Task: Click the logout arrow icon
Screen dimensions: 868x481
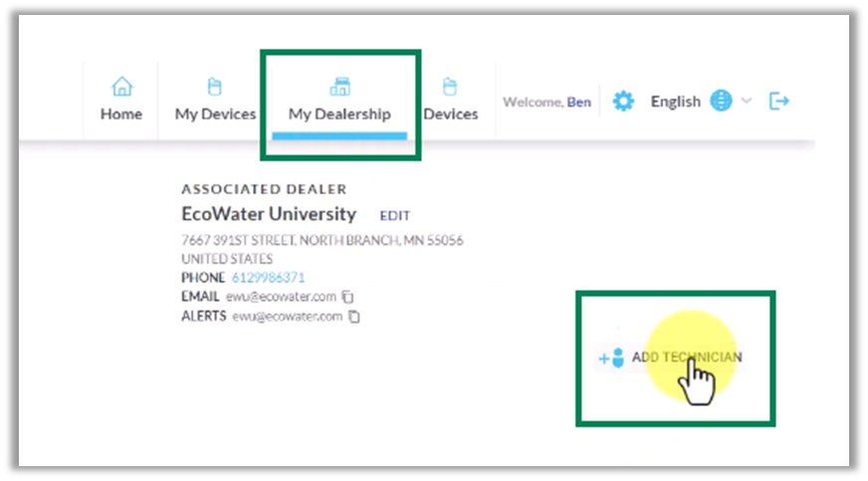Action: 779,102
